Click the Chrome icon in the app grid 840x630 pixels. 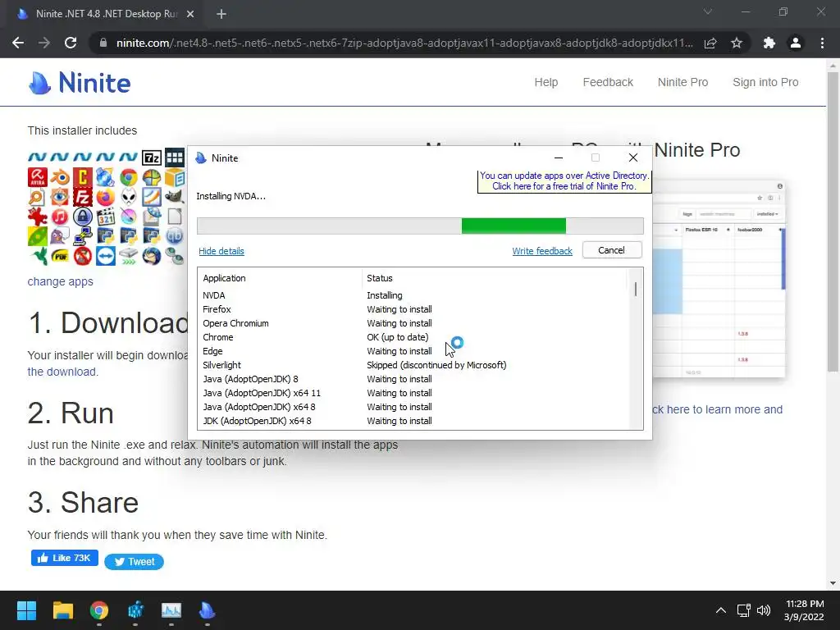pyautogui.click(x=129, y=177)
